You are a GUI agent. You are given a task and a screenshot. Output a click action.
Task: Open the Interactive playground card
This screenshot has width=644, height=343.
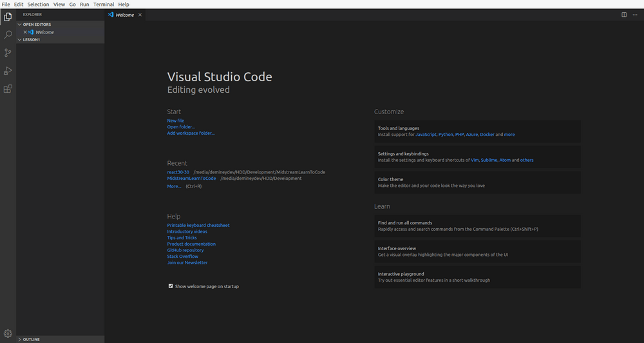click(x=477, y=277)
